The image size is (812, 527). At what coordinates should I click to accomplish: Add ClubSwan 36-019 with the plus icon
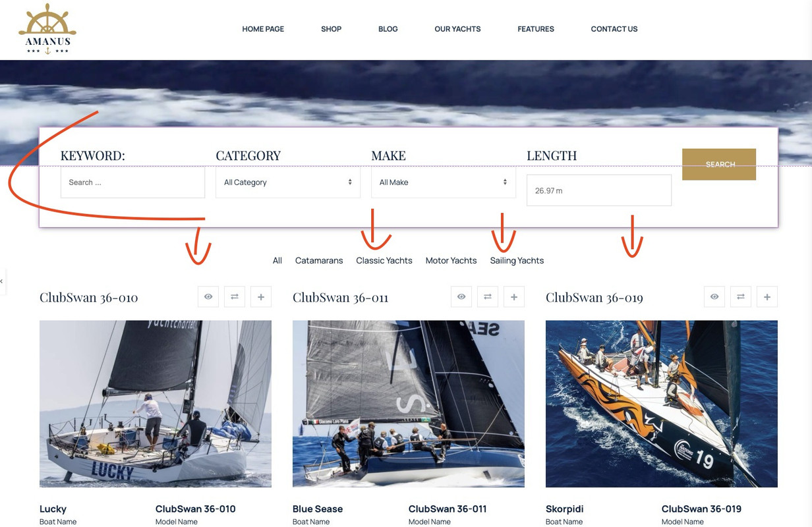pos(767,297)
